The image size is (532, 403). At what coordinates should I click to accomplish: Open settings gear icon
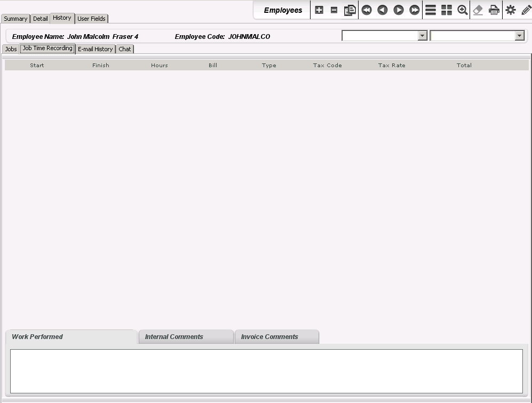[x=511, y=10]
